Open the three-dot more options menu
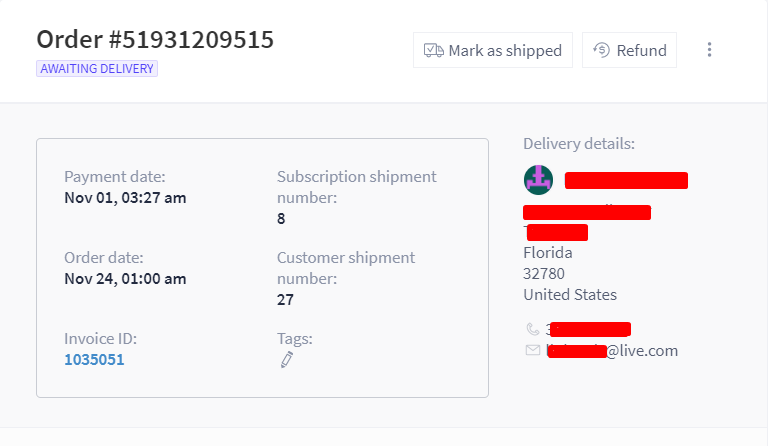Image resolution: width=768 pixels, height=446 pixels. pyautogui.click(x=709, y=50)
